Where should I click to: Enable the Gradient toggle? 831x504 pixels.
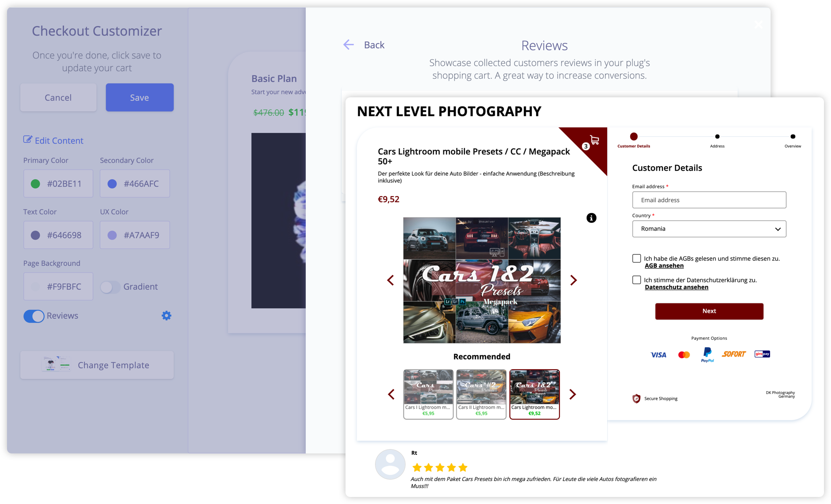pos(110,287)
